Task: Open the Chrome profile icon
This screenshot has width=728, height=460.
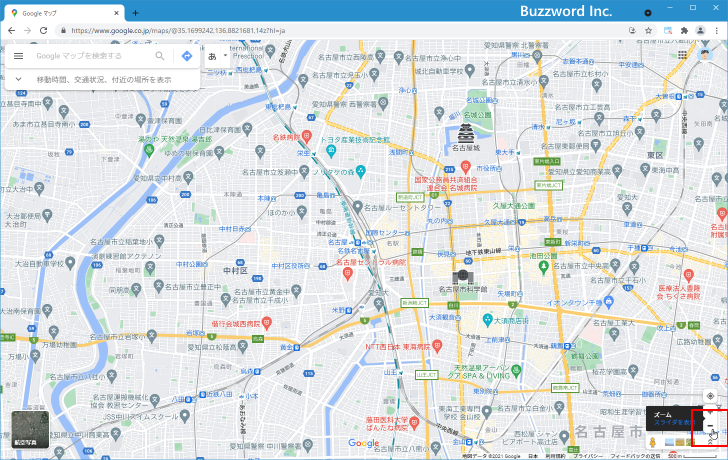Action: (x=700, y=31)
